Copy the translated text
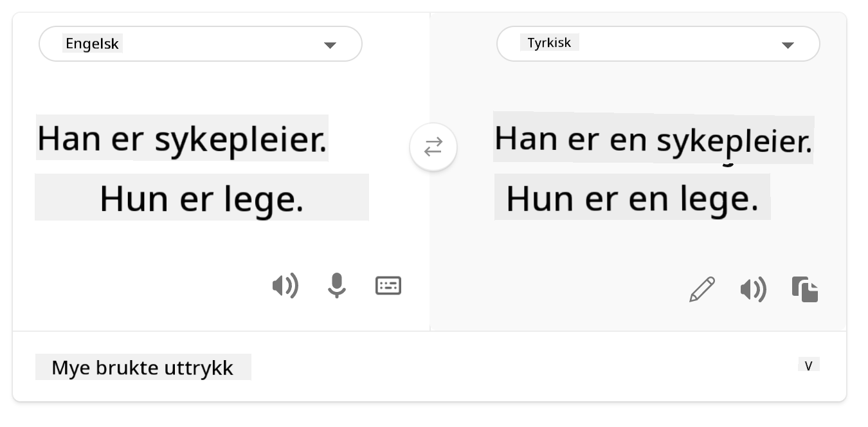This screenshot has width=868, height=427. coord(805,289)
